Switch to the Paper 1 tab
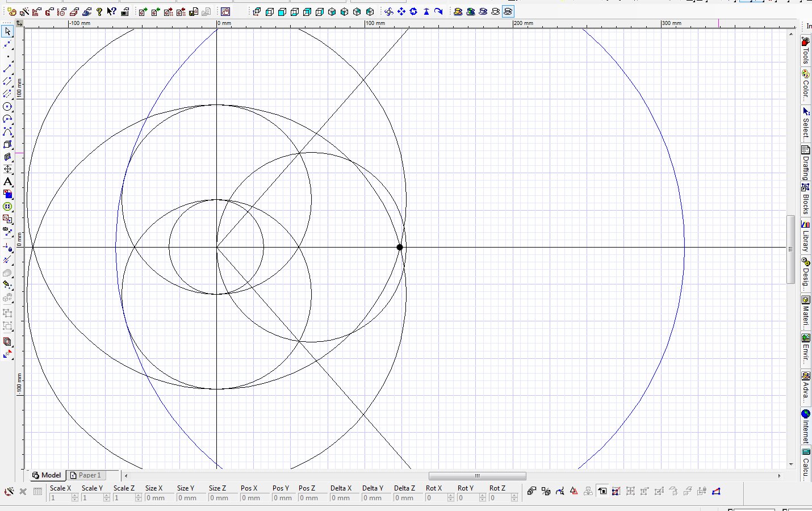The width and height of the screenshot is (812, 511). [85, 475]
